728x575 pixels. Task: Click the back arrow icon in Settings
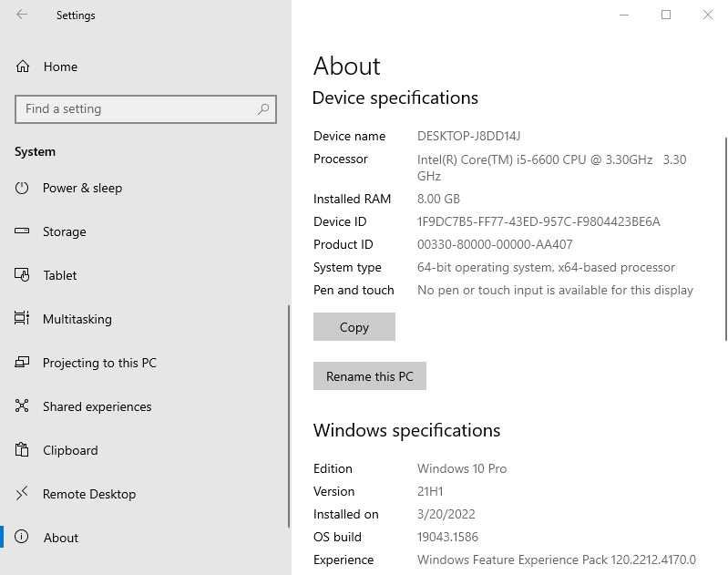22,15
